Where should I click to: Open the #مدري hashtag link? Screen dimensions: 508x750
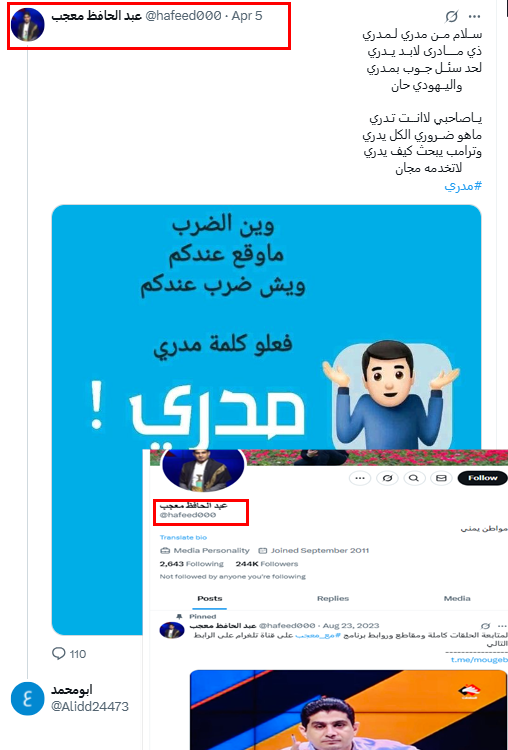tap(463, 187)
